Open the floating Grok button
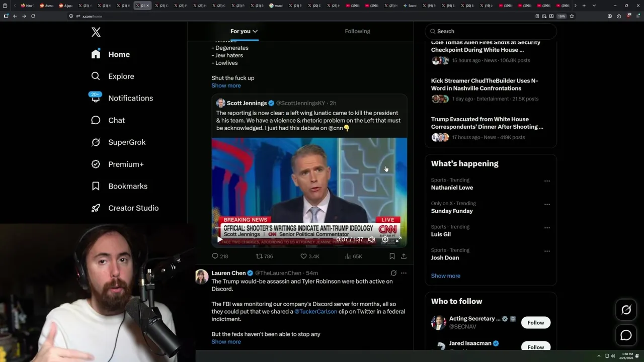The height and width of the screenshot is (362, 644). point(626,310)
